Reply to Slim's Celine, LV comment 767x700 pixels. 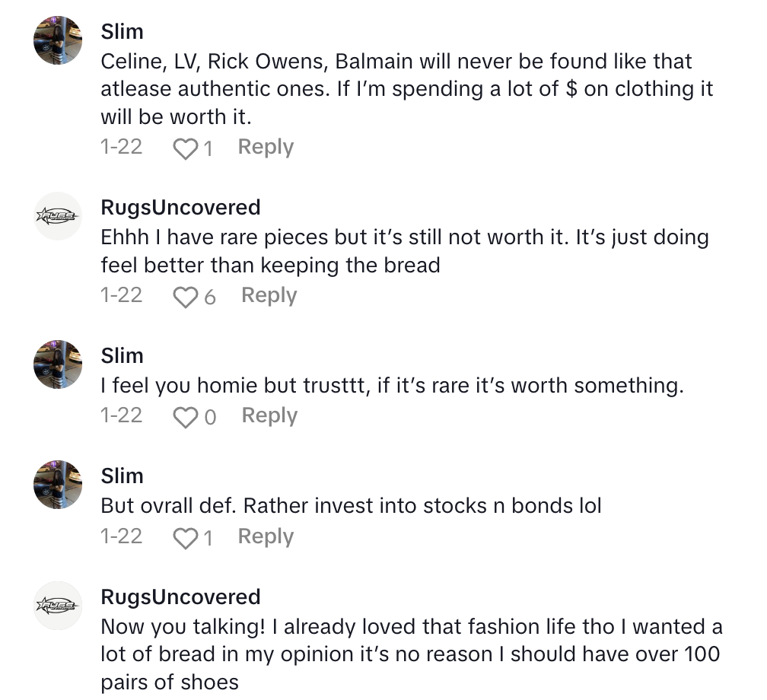[x=266, y=148]
